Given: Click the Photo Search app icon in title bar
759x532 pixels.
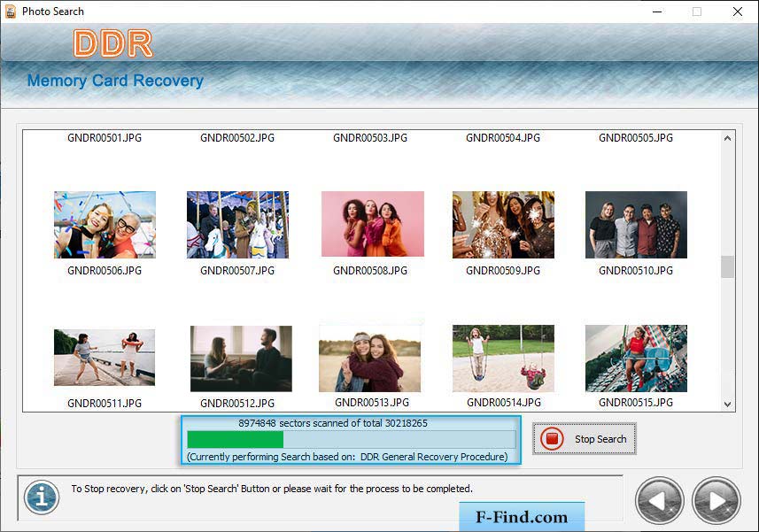Looking at the screenshot, I should [x=11, y=12].
